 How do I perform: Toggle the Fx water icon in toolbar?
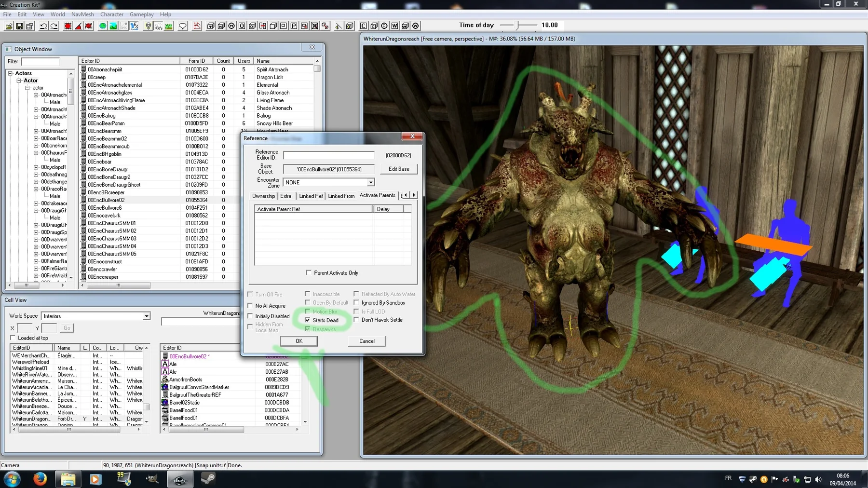point(135,26)
